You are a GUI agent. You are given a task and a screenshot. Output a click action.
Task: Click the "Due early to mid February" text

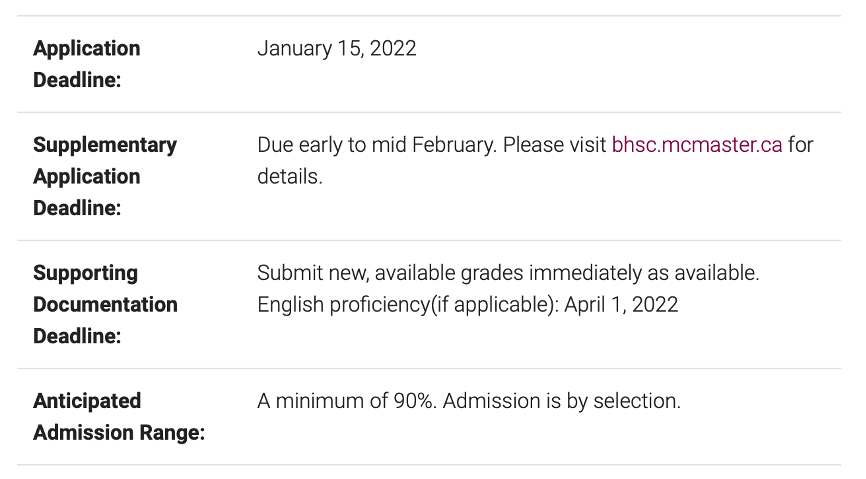(x=377, y=145)
